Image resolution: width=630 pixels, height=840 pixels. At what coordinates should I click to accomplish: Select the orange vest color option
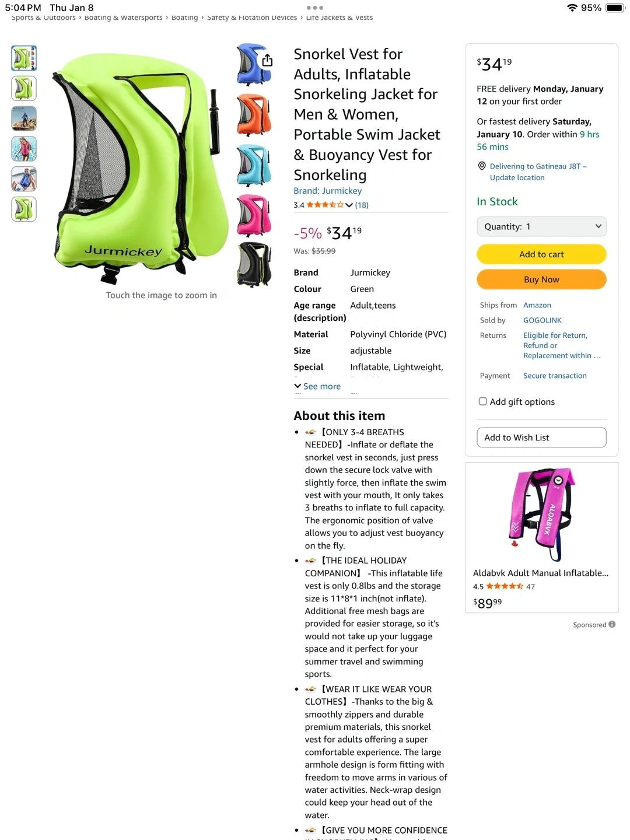[254, 115]
